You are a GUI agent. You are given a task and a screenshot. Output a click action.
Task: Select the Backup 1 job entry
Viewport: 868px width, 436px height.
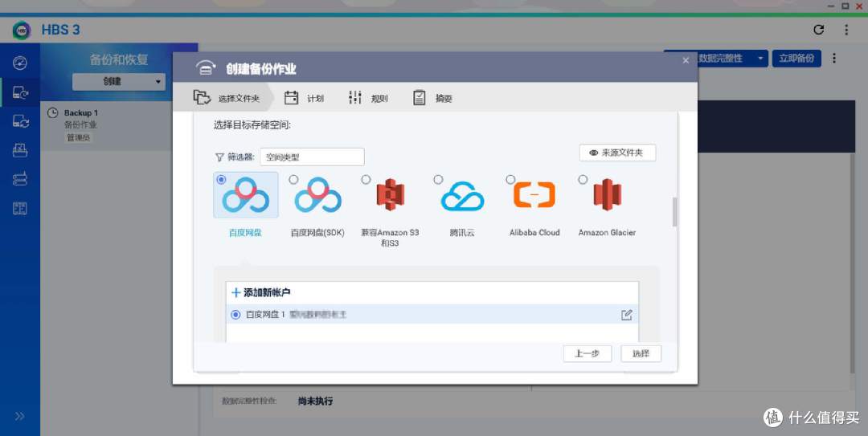pos(106,125)
